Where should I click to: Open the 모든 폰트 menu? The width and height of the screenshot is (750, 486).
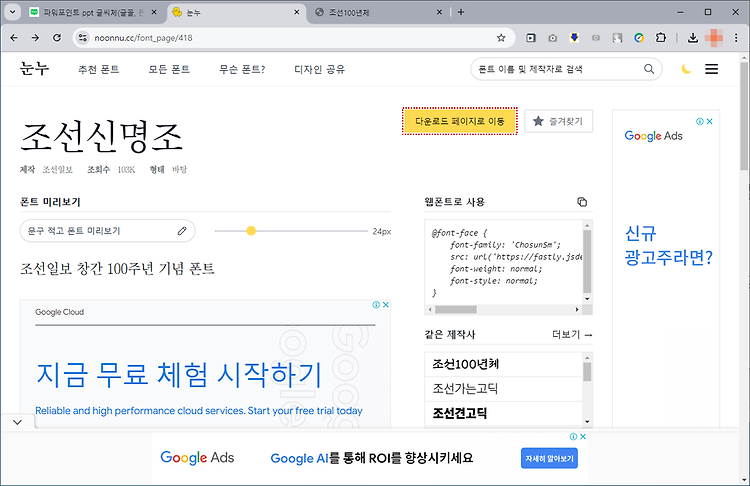coord(169,69)
